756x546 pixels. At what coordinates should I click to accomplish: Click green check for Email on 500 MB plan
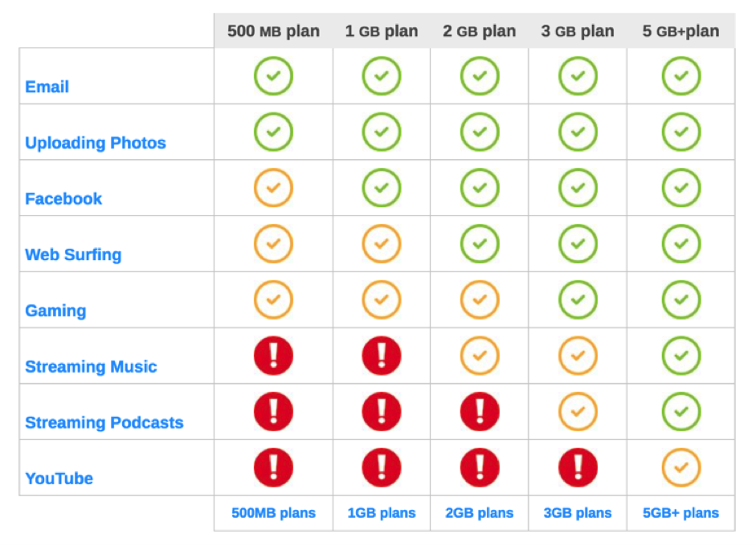click(x=273, y=75)
